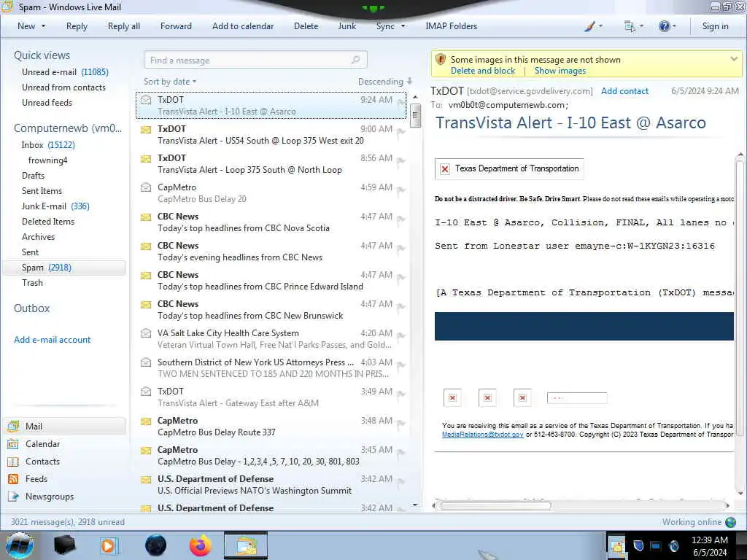Open the blue Help question mark icon
The height and width of the screenshot is (560, 747).
(664, 26)
